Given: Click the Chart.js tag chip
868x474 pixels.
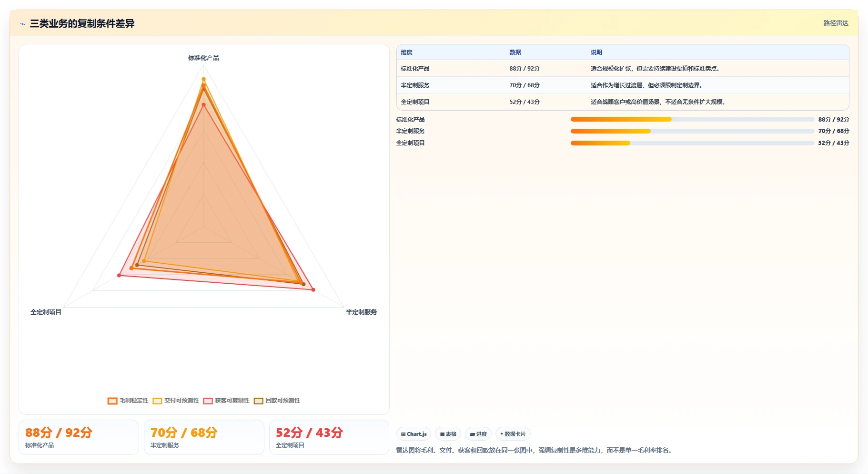Looking at the screenshot, I should point(414,434).
